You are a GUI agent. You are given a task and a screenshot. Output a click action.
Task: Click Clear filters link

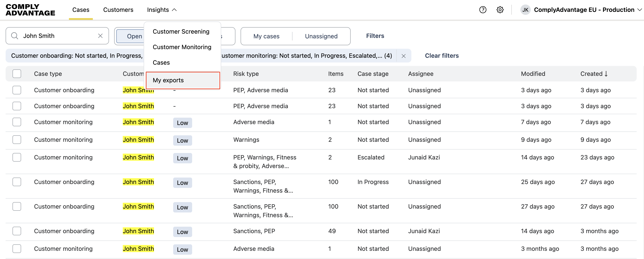[x=442, y=56]
